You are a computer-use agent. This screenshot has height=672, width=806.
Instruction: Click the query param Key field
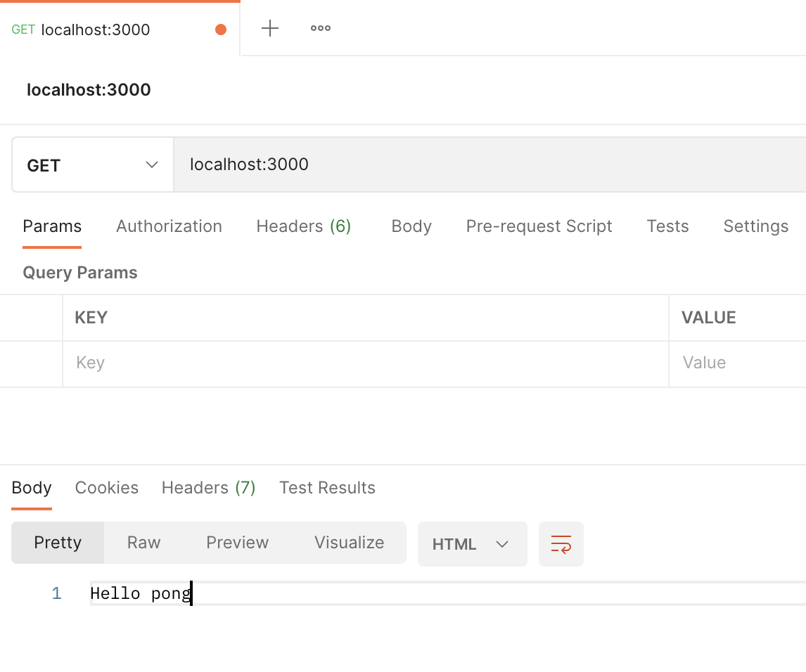click(364, 363)
